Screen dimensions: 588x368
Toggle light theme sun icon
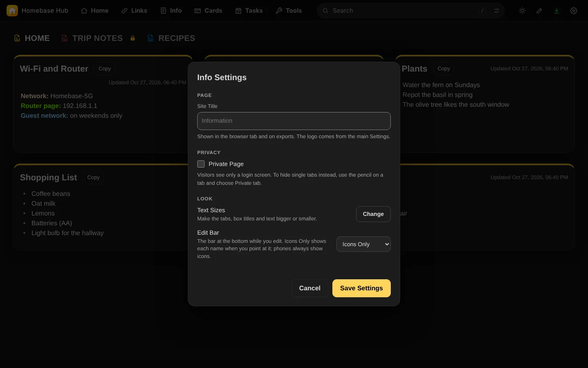point(522,11)
